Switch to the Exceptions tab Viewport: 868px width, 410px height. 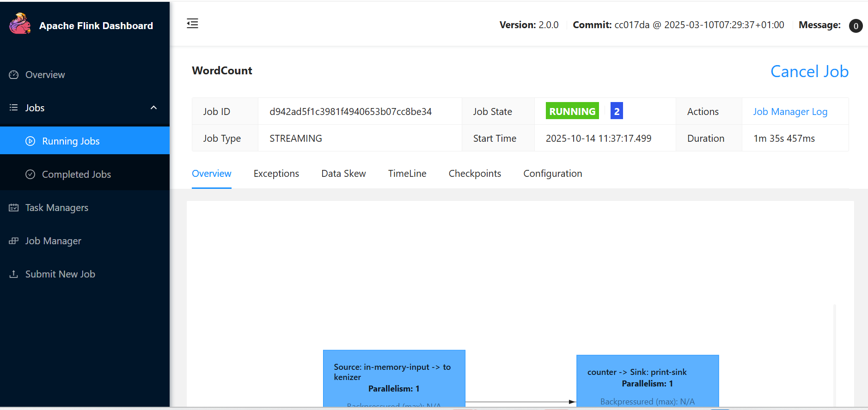click(x=276, y=174)
